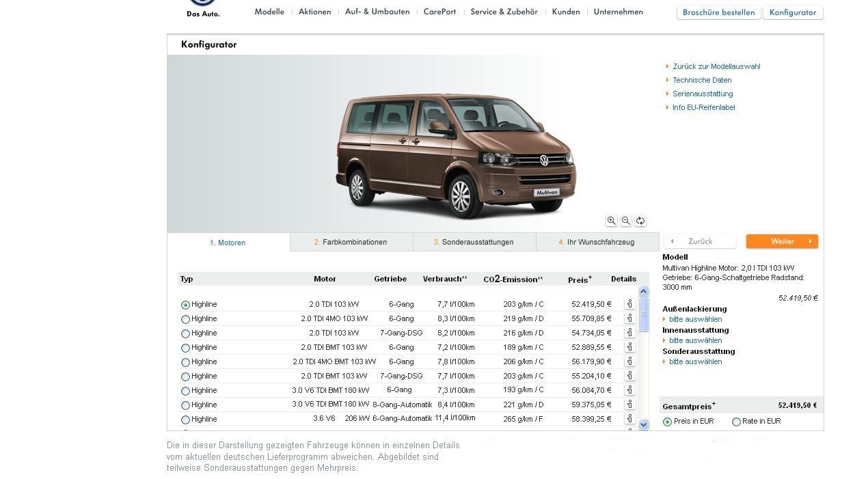Screen dimensions: 868x479
Task: Open Service & Zubehör menu
Action: point(504,12)
